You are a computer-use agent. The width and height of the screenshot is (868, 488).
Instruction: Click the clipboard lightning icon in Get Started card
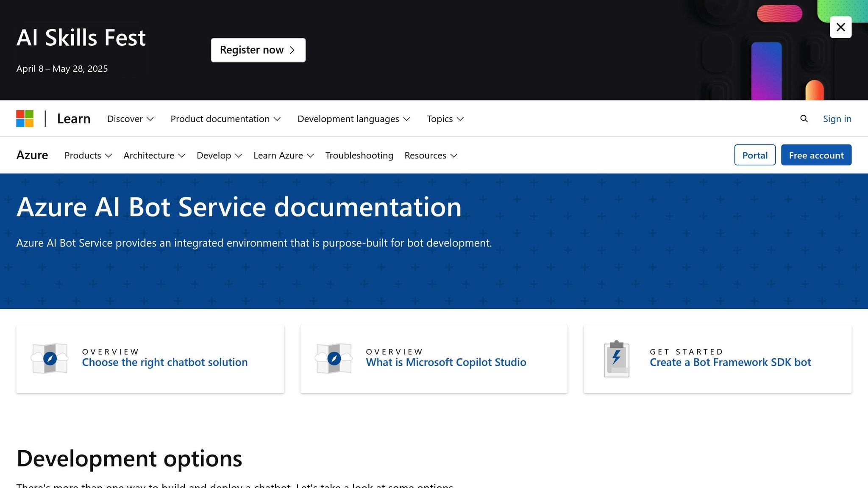616,358
